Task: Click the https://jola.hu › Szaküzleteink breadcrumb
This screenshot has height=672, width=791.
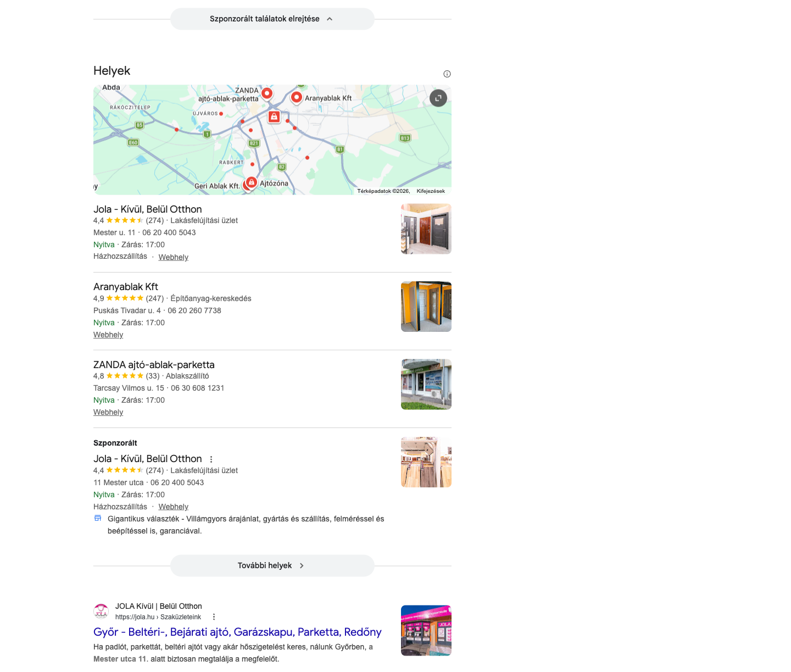Action: (x=158, y=617)
